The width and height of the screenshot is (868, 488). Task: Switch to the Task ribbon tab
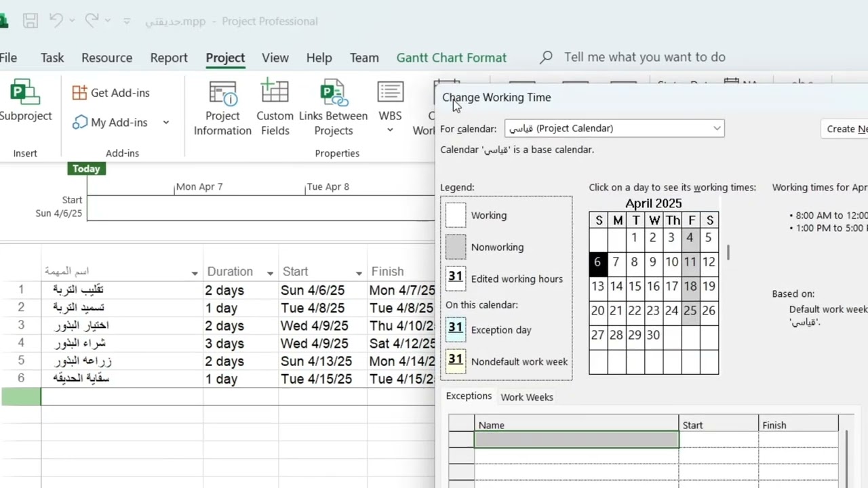[x=52, y=58]
